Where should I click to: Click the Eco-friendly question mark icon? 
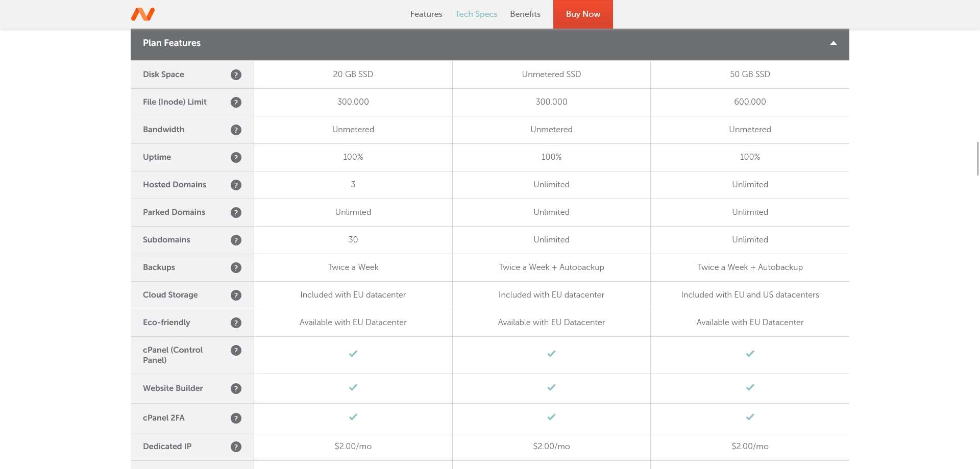(x=236, y=323)
